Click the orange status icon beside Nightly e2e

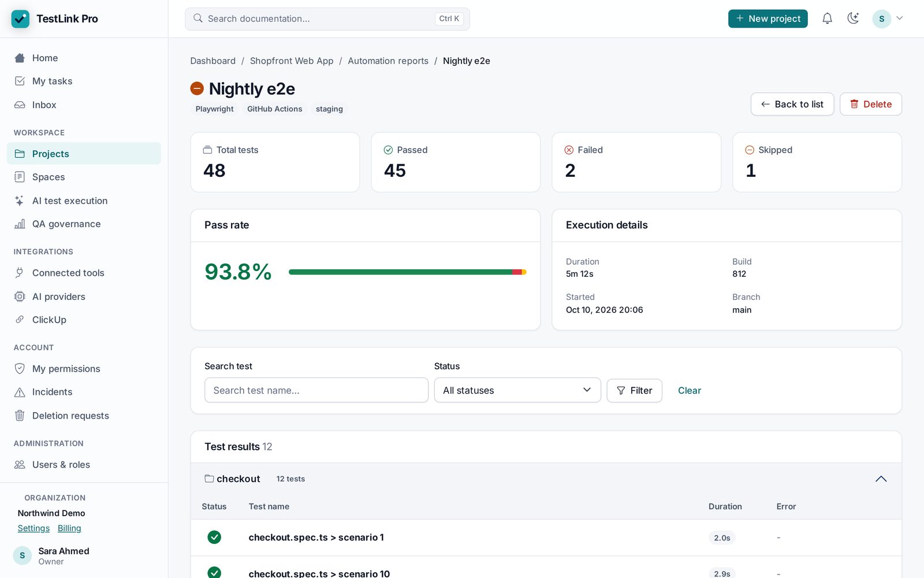[x=197, y=88]
